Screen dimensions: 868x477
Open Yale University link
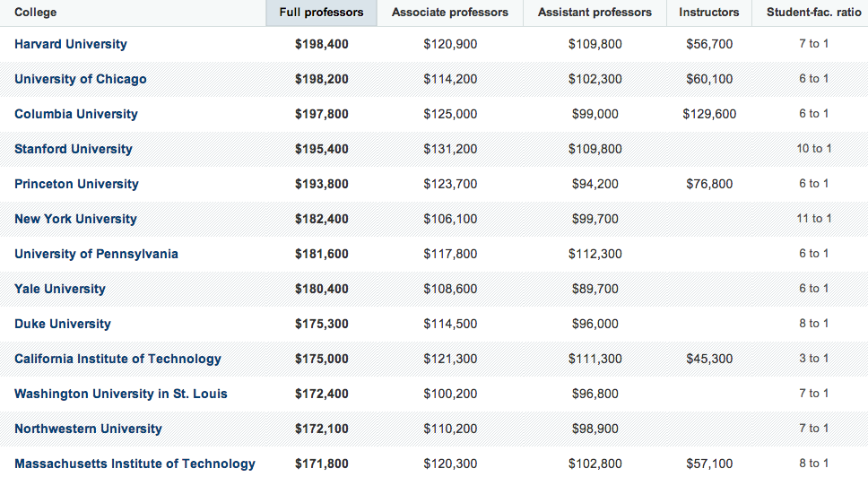60,289
